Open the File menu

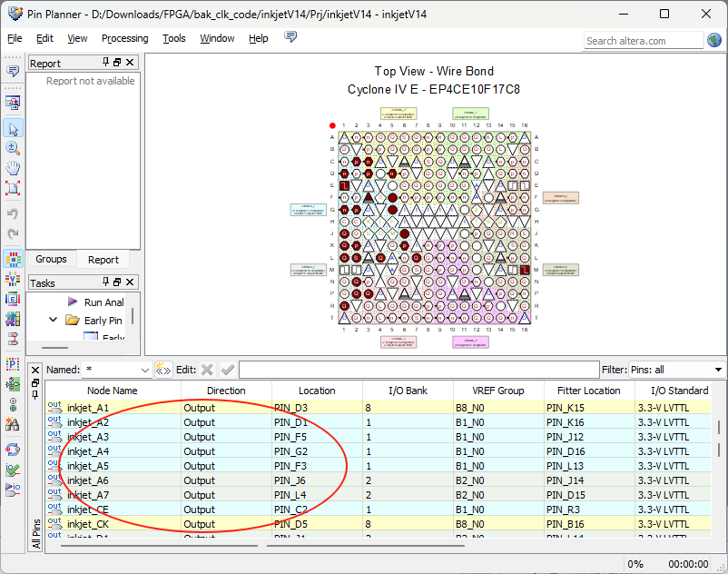[x=15, y=38]
